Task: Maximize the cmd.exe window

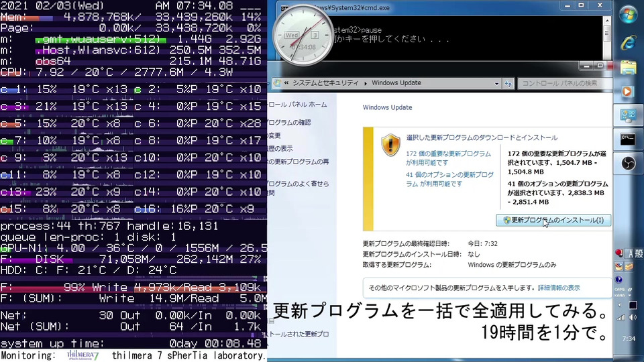Action: click(581, 5)
